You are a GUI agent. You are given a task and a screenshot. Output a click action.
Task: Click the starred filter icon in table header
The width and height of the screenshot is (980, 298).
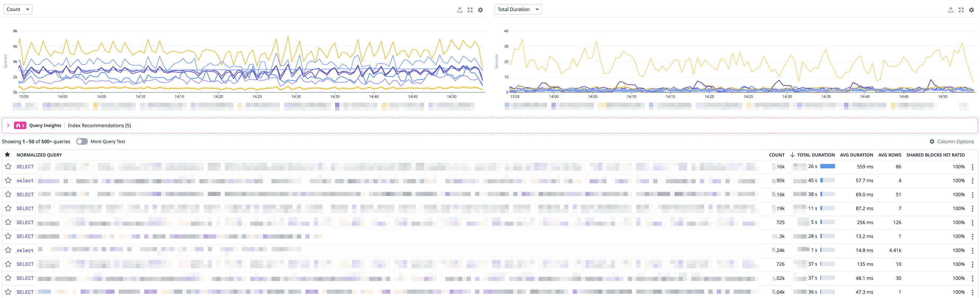pyautogui.click(x=7, y=154)
